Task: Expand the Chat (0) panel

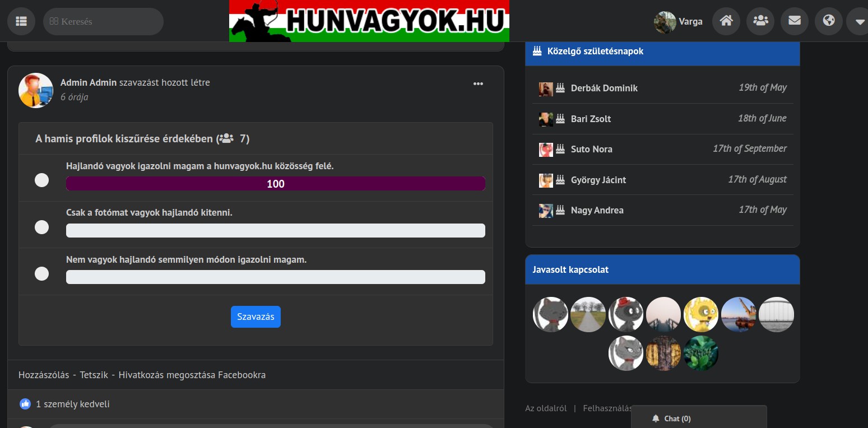Action: pos(677,418)
